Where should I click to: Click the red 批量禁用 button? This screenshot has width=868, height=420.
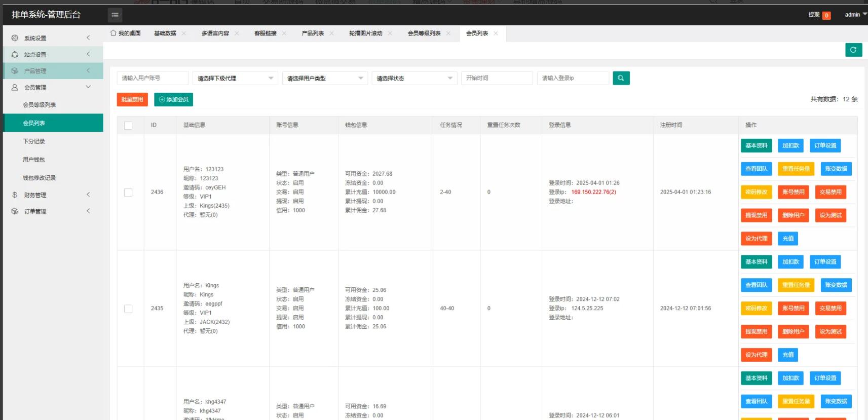[x=132, y=99]
